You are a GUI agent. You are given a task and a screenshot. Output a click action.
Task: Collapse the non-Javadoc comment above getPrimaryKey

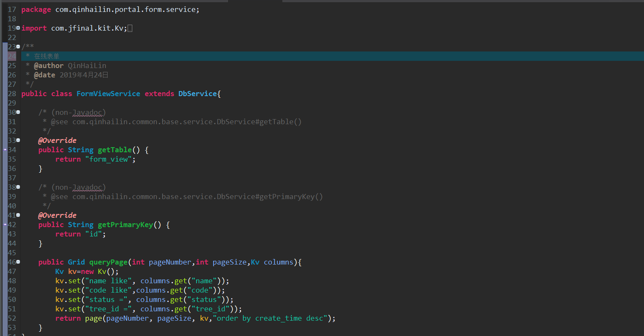(x=18, y=187)
